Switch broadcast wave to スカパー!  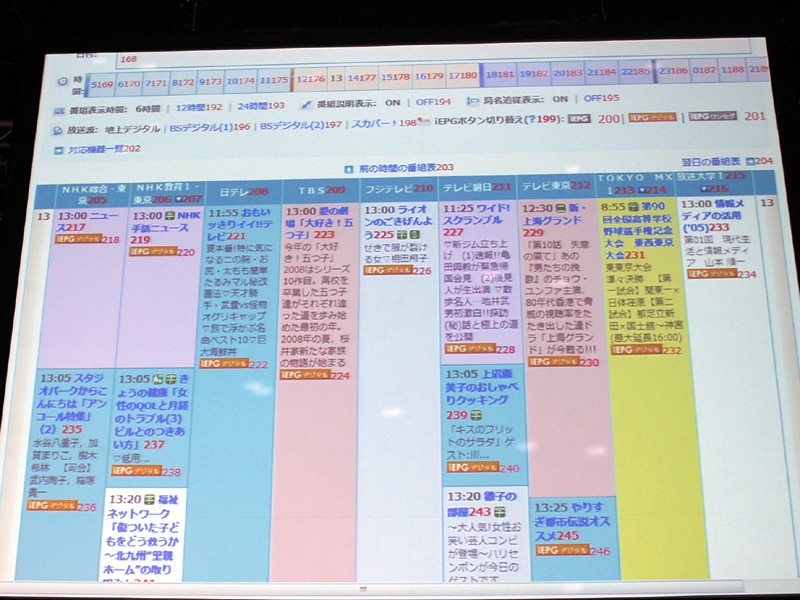point(374,123)
